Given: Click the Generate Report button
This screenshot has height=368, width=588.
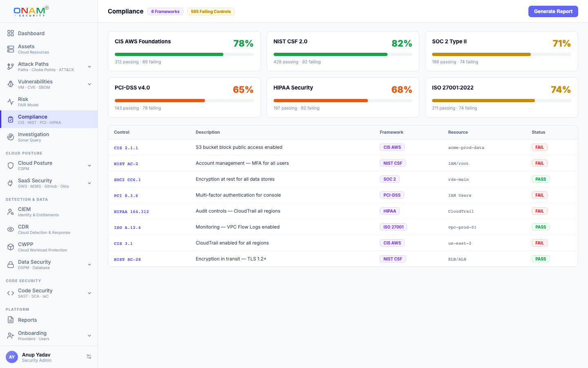Looking at the screenshot, I should pyautogui.click(x=553, y=11).
